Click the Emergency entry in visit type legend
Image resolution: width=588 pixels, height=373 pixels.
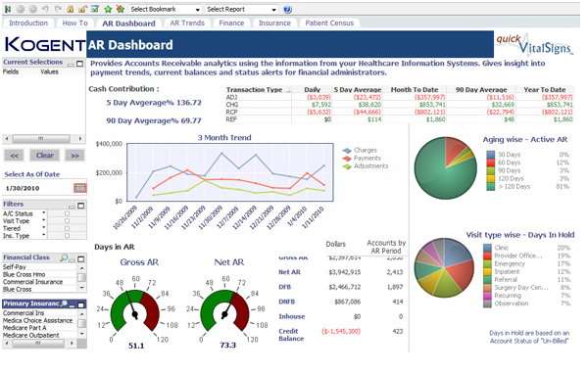[510, 263]
